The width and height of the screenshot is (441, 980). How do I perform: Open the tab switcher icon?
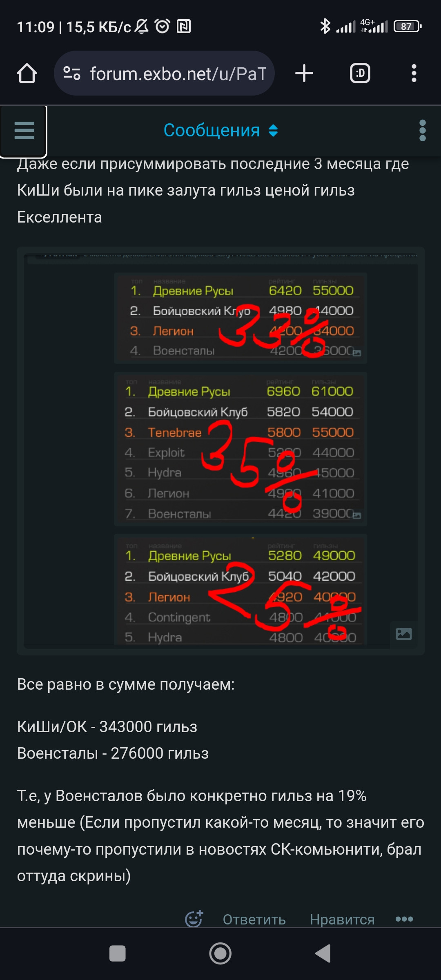tap(360, 73)
